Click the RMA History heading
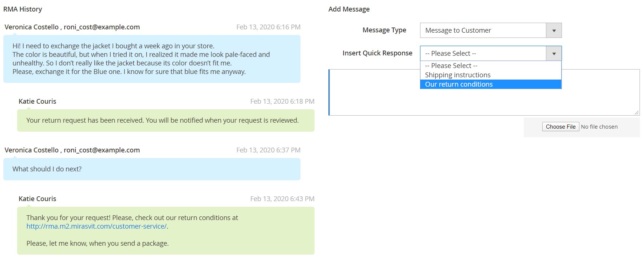 coord(23,9)
